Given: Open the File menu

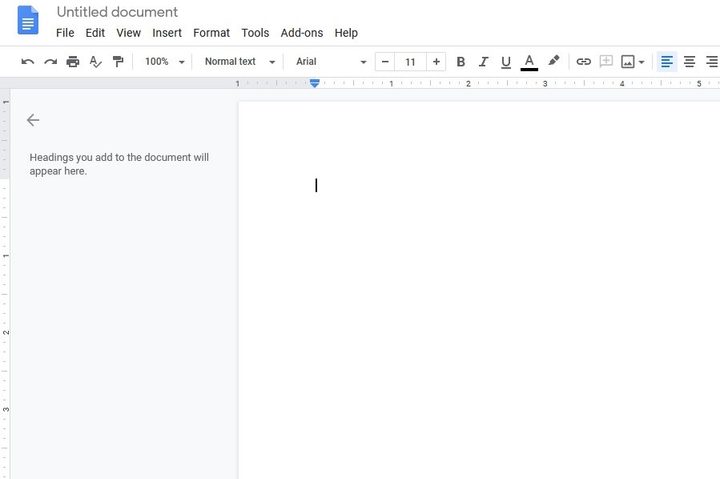Looking at the screenshot, I should click(65, 33).
